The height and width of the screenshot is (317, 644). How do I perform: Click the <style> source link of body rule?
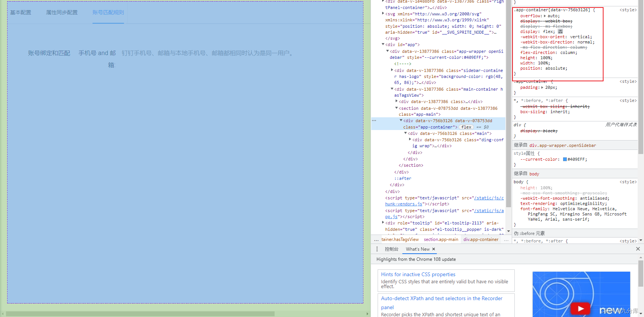point(628,182)
